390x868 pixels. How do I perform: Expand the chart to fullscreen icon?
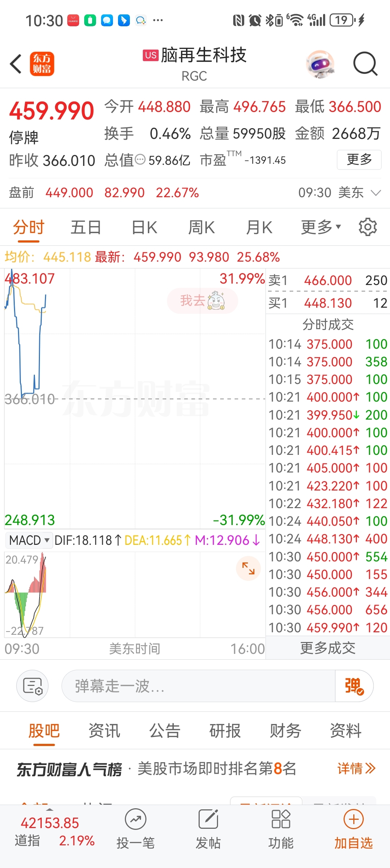pyautogui.click(x=248, y=568)
